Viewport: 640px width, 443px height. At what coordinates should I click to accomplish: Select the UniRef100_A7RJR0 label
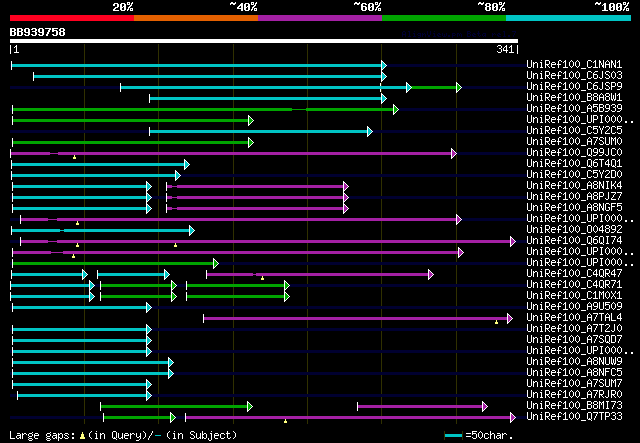tap(574, 394)
